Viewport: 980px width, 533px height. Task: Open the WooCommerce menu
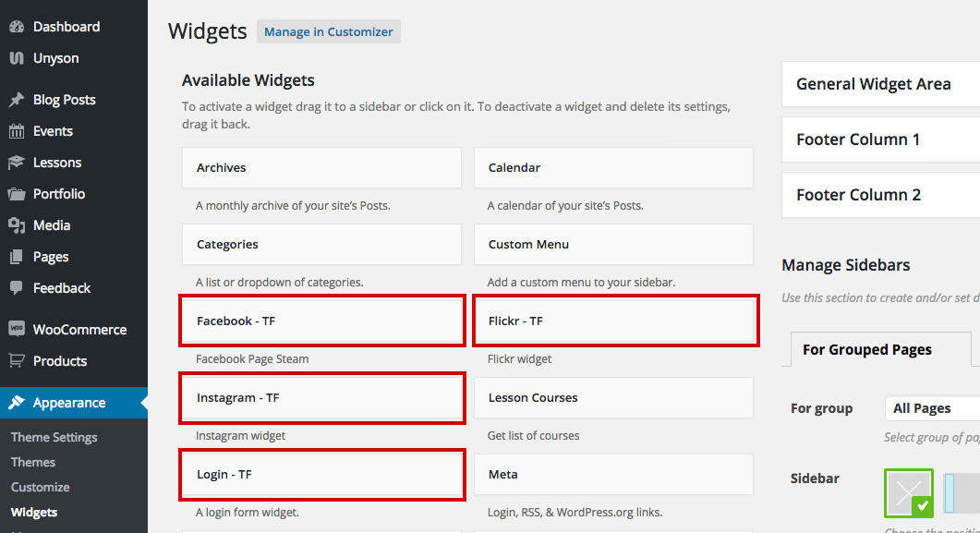click(79, 329)
